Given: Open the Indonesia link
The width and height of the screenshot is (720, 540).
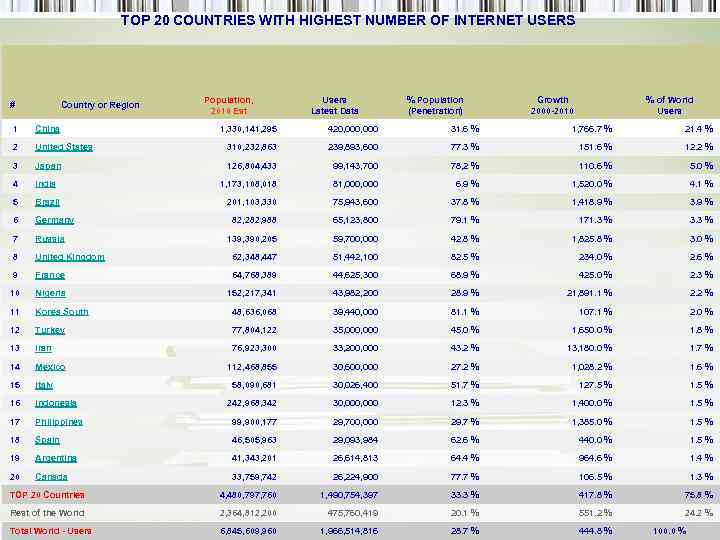Looking at the screenshot, I should point(56,403).
